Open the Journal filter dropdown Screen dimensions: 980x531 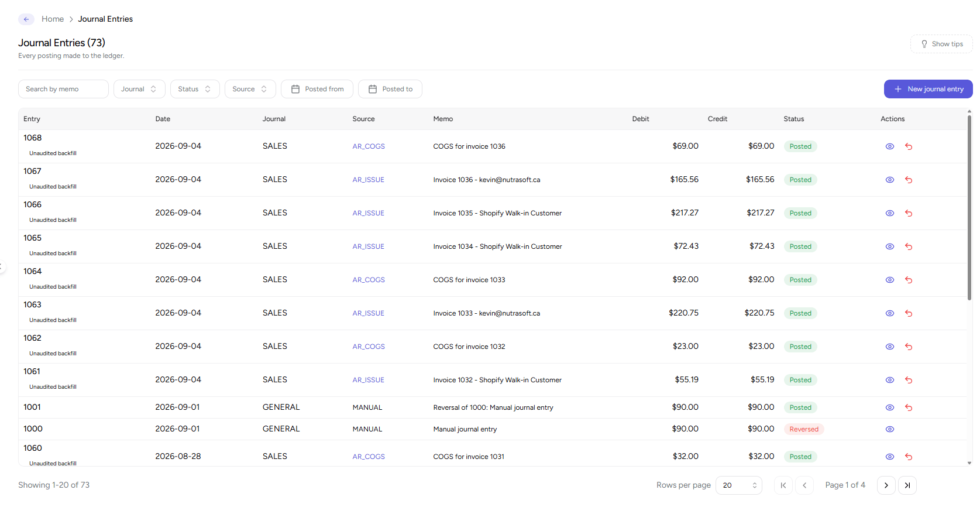click(139, 89)
